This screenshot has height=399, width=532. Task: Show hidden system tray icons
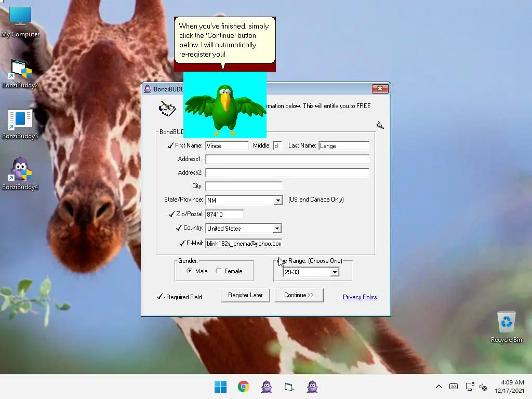438,387
